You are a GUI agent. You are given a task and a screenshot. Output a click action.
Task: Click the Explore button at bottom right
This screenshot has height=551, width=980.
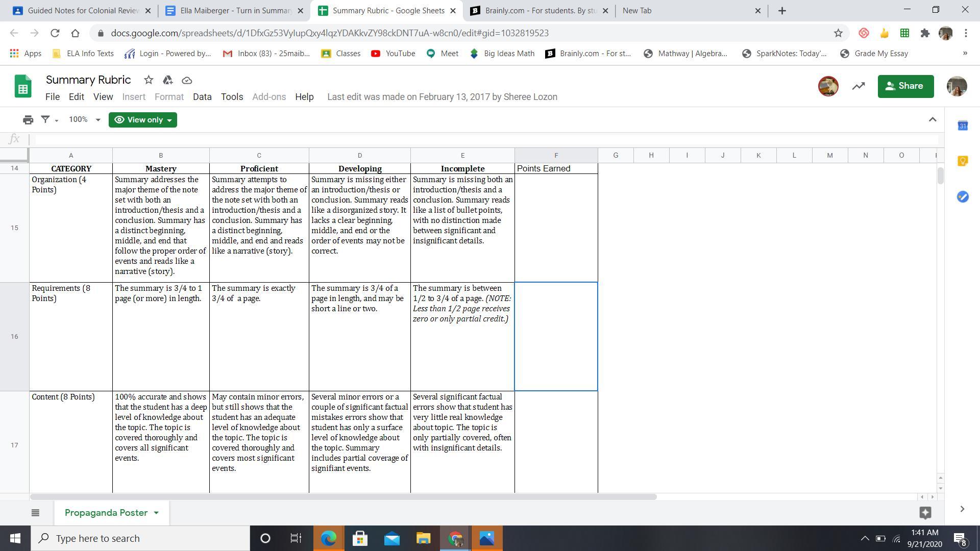click(x=925, y=512)
